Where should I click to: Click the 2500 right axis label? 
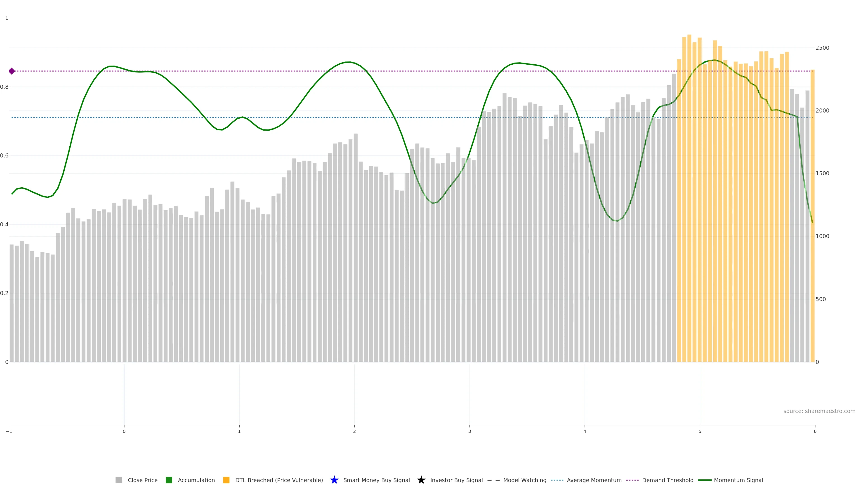(x=822, y=48)
